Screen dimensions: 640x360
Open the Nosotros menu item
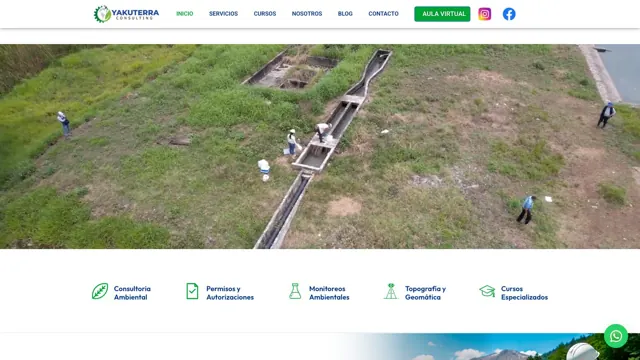(307, 14)
